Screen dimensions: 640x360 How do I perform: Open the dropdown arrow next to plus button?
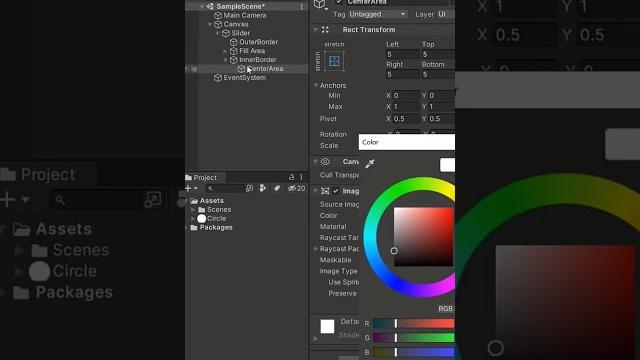[x=196, y=188]
